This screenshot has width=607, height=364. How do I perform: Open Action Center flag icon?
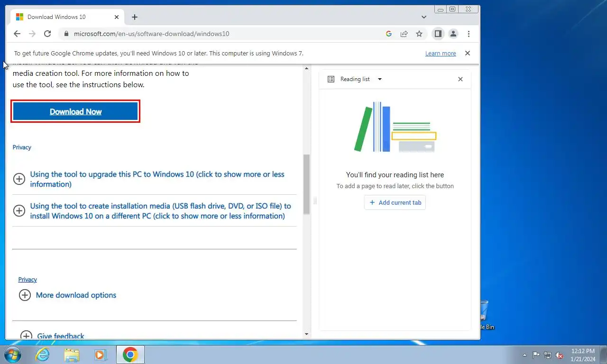click(x=536, y=355)
